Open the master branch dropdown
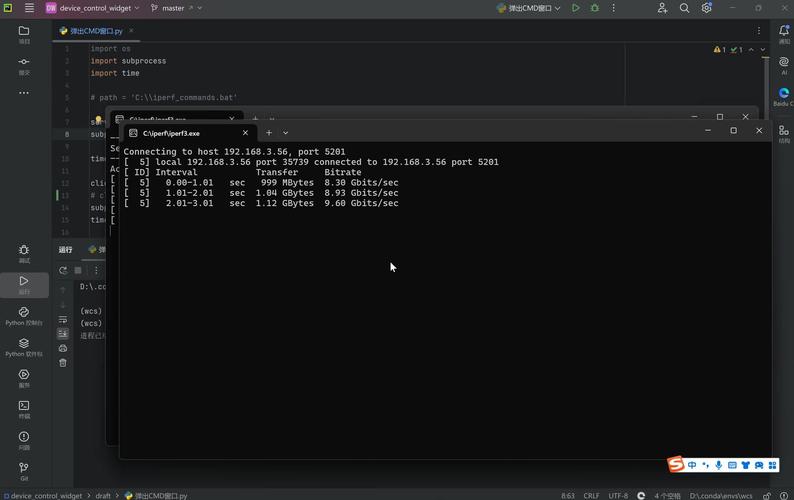 click(x=176, y=8)
